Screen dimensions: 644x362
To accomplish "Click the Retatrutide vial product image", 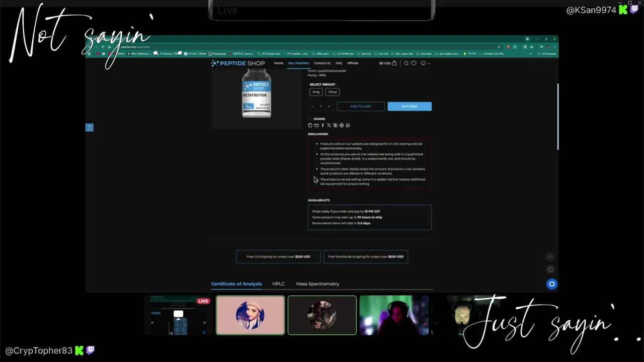I will tap(257, 95).
